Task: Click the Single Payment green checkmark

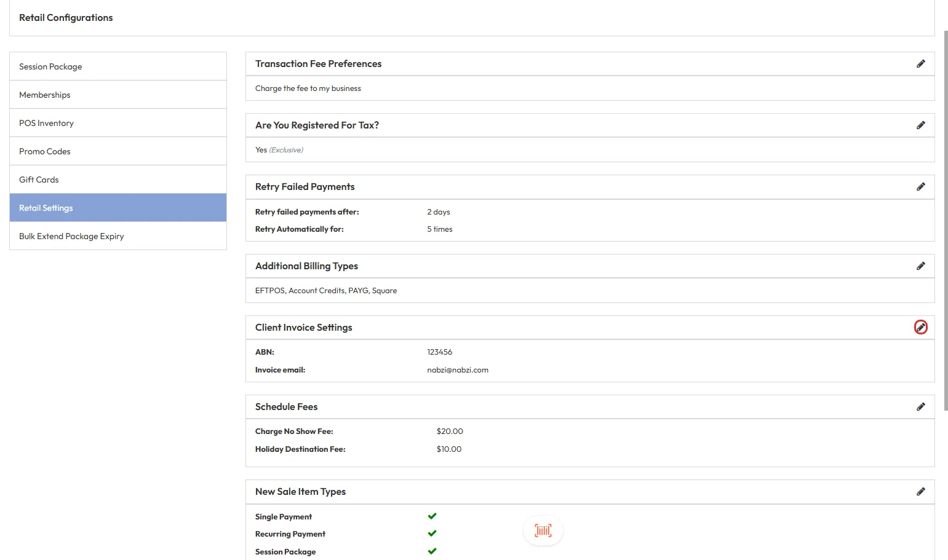Action: coord(432,516)
